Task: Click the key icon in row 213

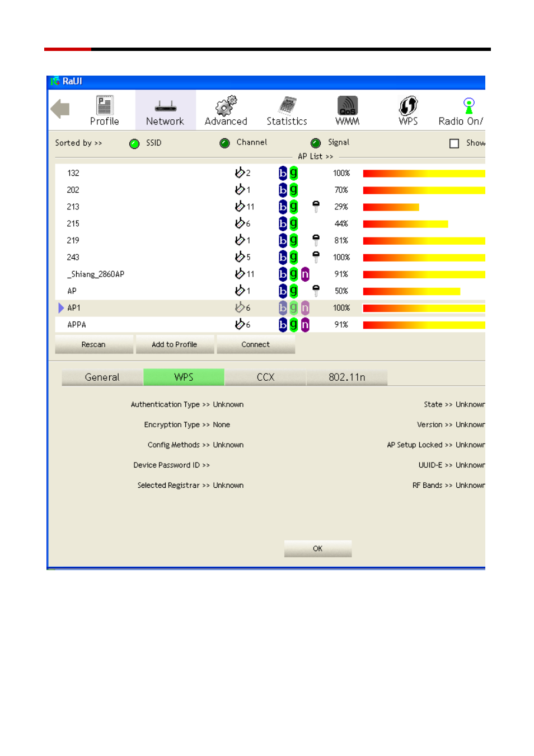Action: [x=316, y=207]
